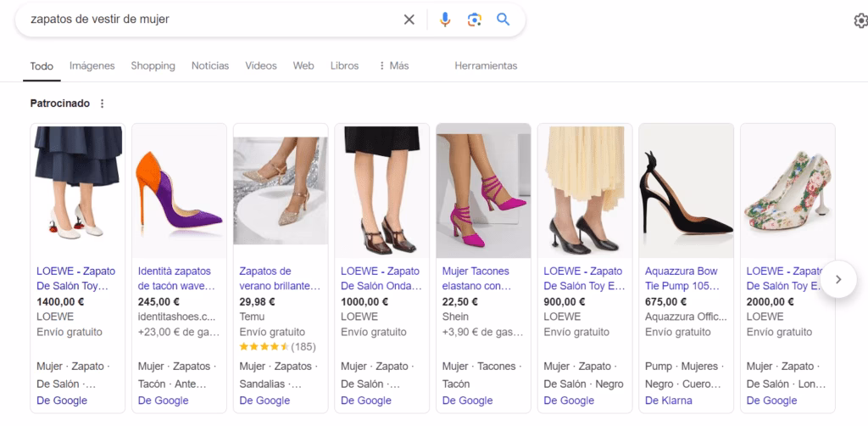The height and width of the screenshot is (426, 868).
Task: Open LOEWE Zapato De Salón link priced 2000,00 €
Action: click(786, 278)
